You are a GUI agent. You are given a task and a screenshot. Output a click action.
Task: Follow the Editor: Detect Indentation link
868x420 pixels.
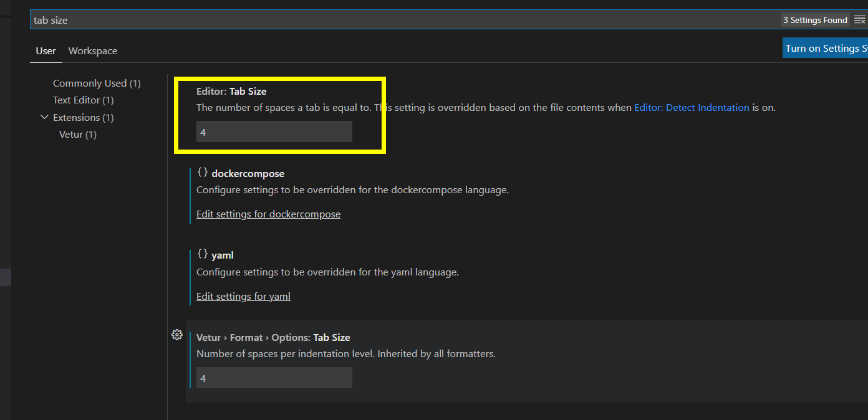[692, 107]
